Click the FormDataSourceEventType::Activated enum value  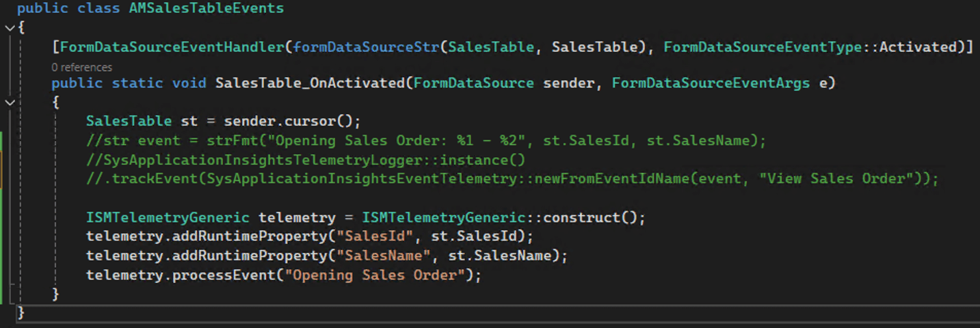pyautogui.click(x=814, y=47)
